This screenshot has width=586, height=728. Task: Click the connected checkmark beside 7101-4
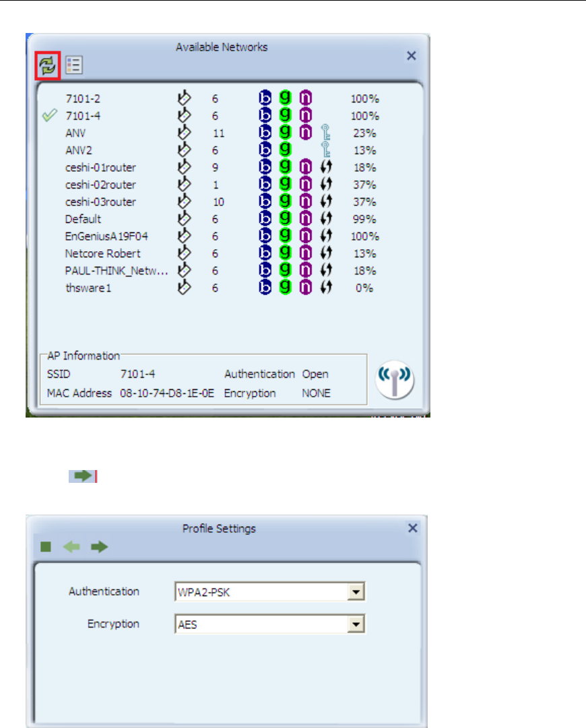50,115
